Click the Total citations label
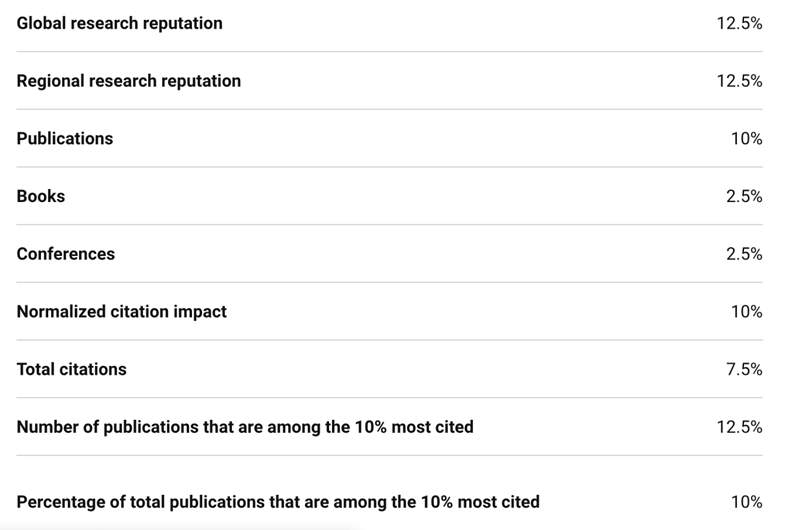Screen dimensions: 788x530 (x=71, y=369)
